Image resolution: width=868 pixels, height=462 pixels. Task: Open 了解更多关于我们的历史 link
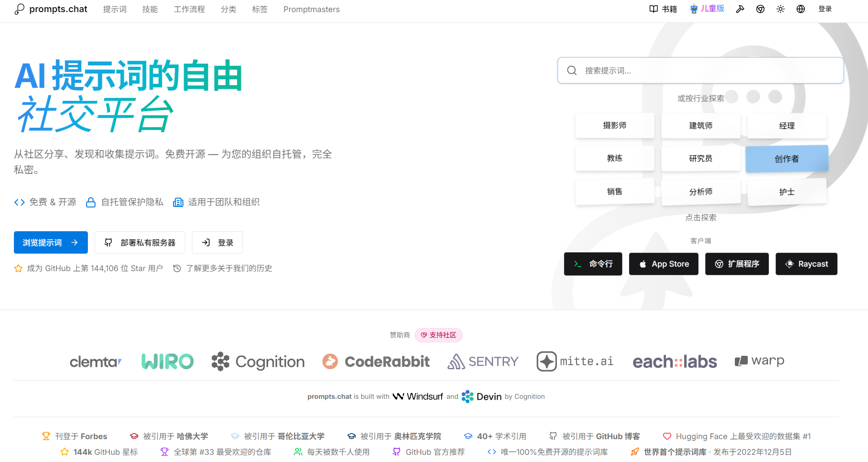[x=223, y=268]
